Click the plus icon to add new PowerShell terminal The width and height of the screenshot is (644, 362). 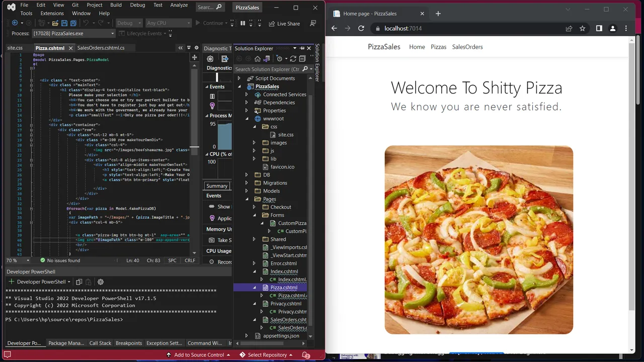[12, 282]
